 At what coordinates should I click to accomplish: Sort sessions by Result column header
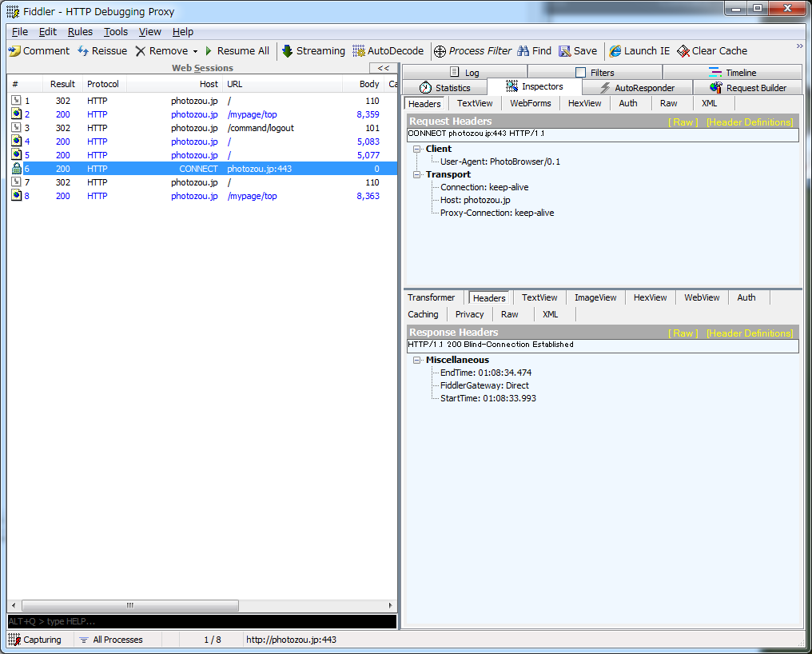tap(62, 84)
